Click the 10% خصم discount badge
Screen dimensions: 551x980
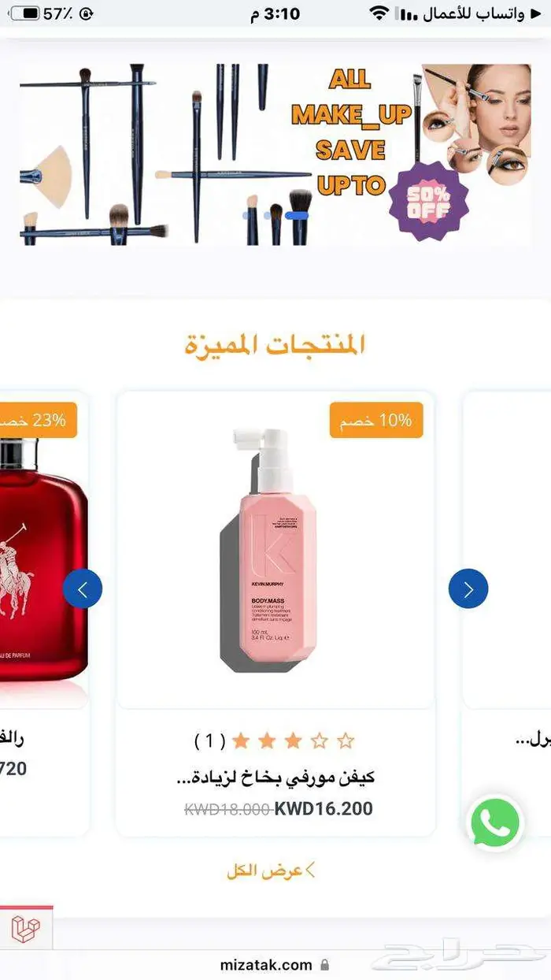375,421
